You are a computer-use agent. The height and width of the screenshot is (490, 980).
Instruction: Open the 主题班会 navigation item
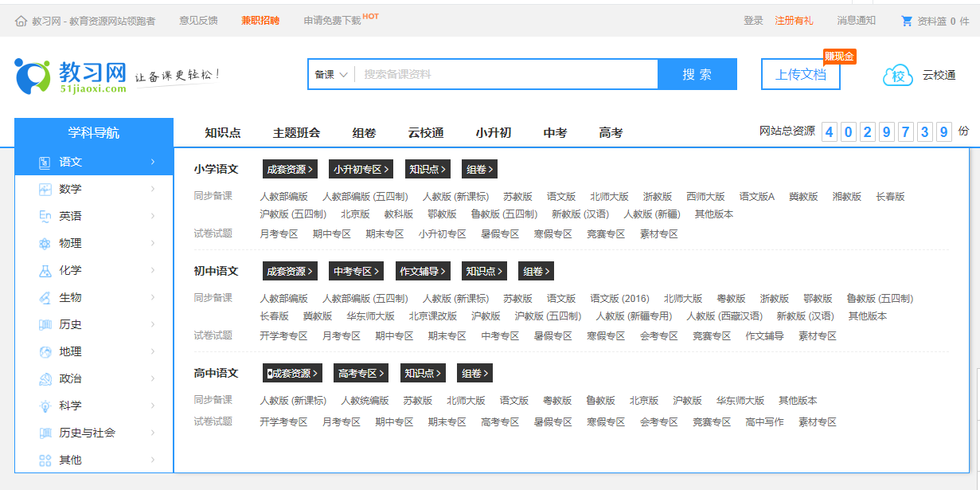pos(297,132)
